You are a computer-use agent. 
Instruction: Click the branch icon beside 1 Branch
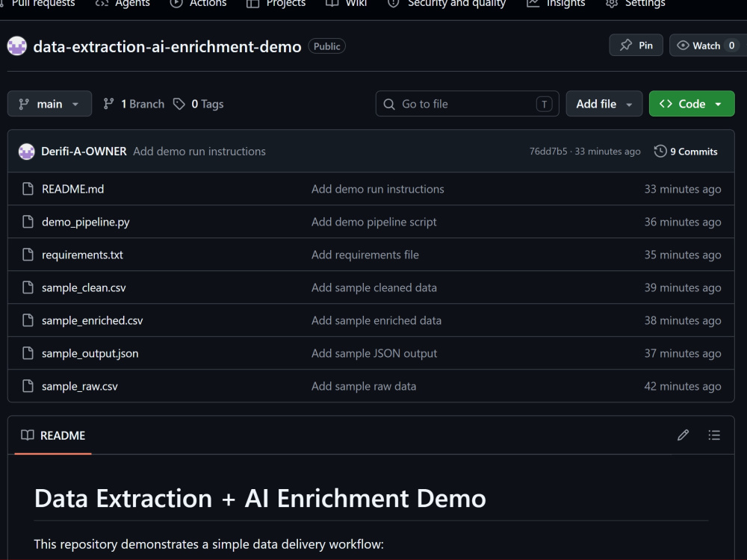pyautogui.click(x=108, y=104)
